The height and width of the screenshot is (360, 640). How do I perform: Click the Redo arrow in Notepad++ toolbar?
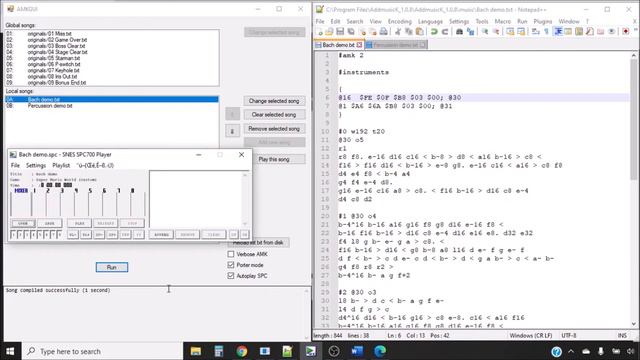pyautogui.click(x=445, y=32)
